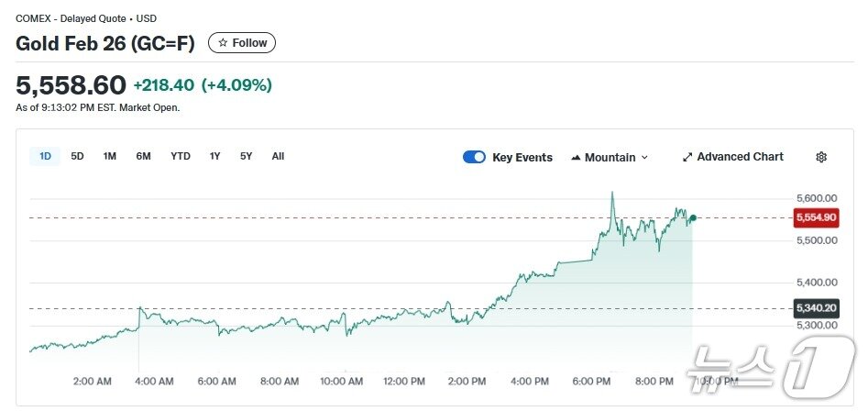
Task: Show the All time range
Action: click(278, 156)
